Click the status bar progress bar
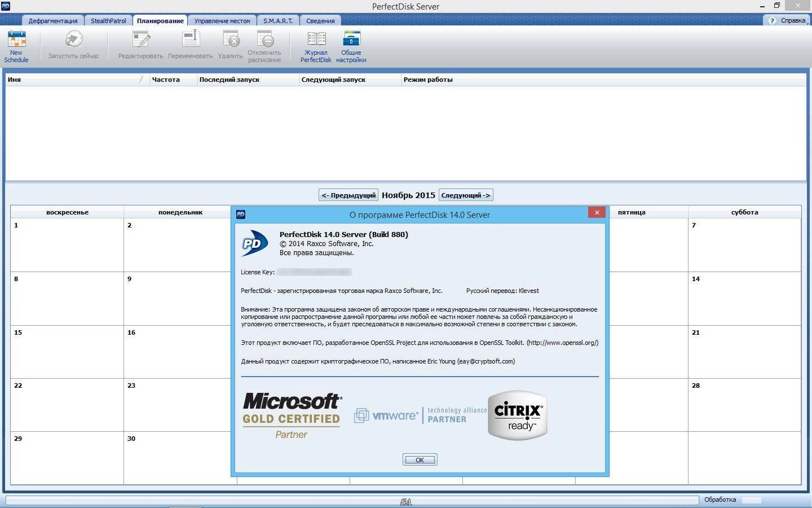 click(352, 500)
